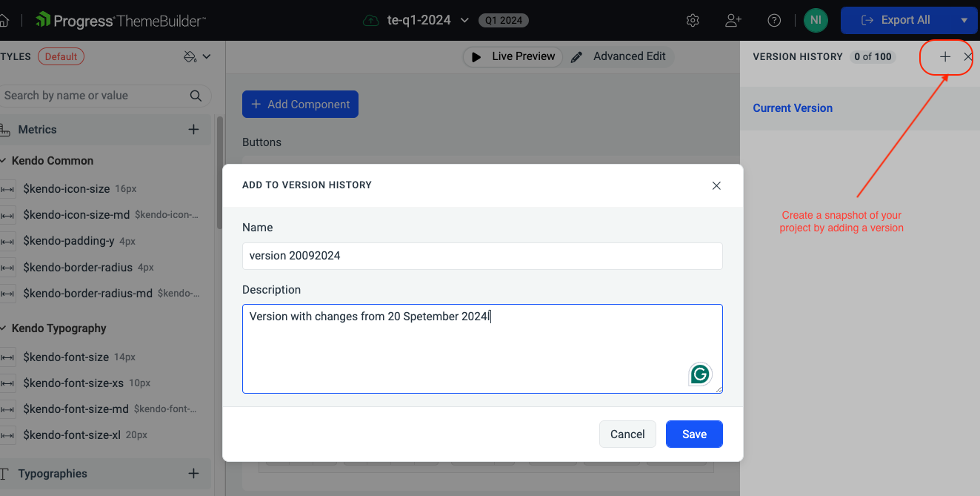Image resolution: width=980 pixels, height=496 pixels.
Task: Open the paint bucket dropdown
Action: point(196,56)
